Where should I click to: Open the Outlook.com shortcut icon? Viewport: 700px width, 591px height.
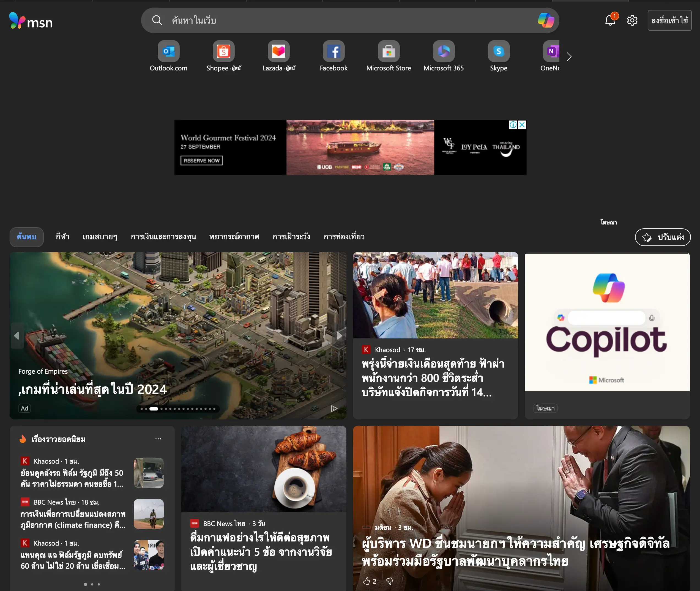169,52
